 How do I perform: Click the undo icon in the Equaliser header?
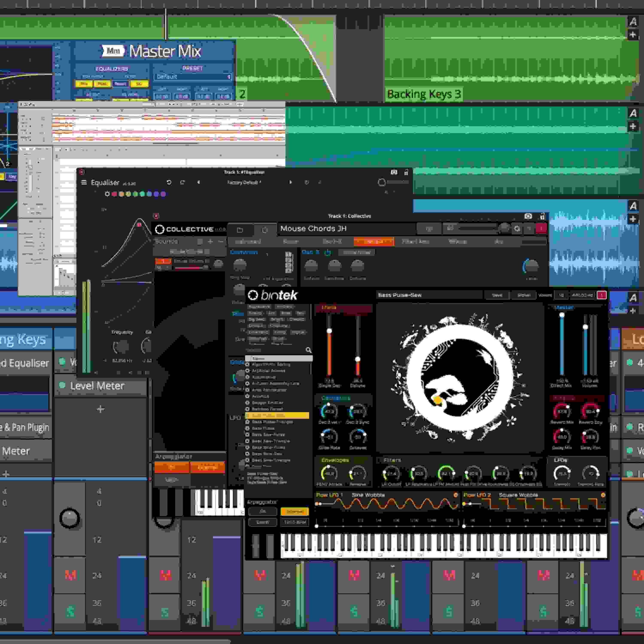pyautogui.click(x=169, y=182)
